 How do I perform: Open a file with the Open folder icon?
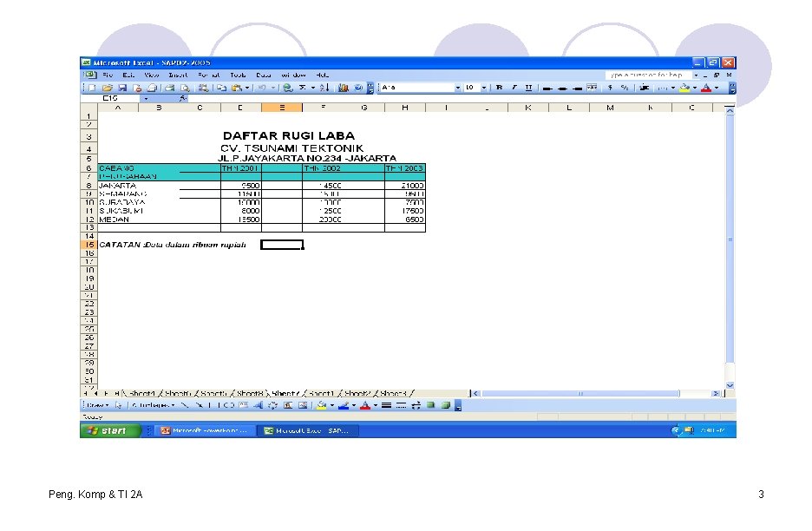coord(108,88)
